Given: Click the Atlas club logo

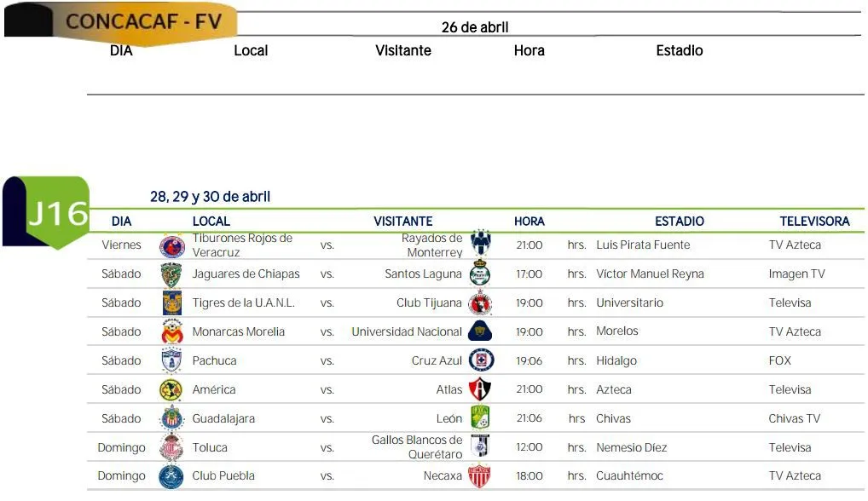Looking at the screenshot, I should click(x=480, y=389).
